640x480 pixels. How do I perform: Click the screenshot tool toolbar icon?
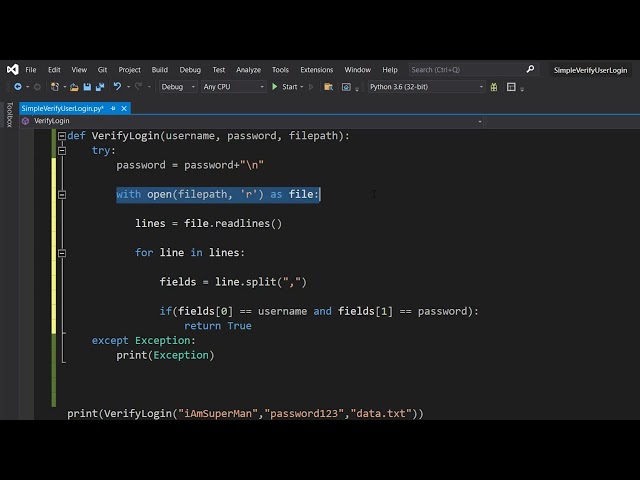[x=346, y=87]
